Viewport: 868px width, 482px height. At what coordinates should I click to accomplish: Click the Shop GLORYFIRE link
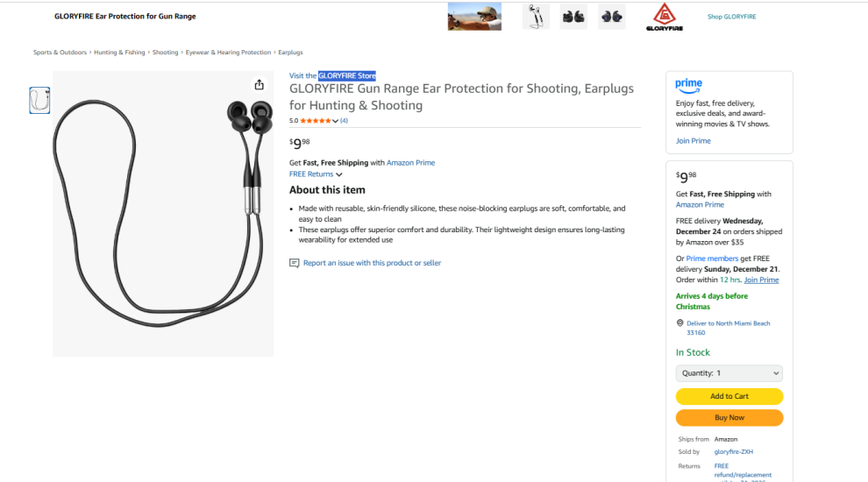click(731, 17)
